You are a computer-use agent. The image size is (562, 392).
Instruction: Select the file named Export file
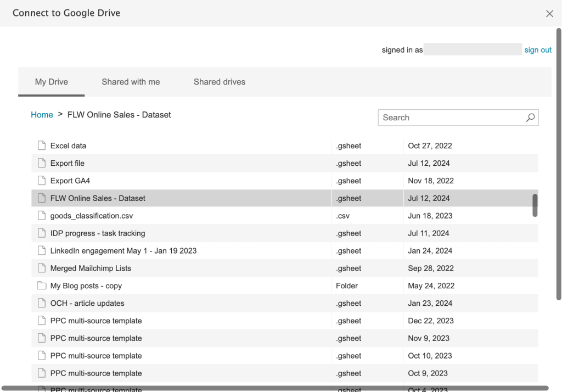[68, 164]
